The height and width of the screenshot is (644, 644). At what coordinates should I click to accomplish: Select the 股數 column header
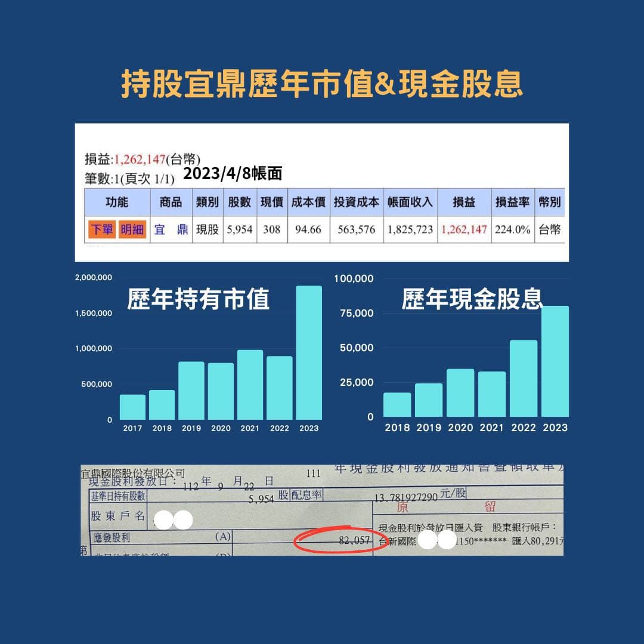pyautogui.click(x=240, y=202)
